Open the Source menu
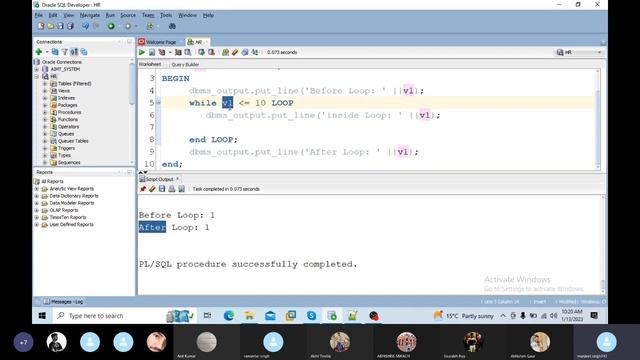This screenshot has width=640, height=360. (x=128, y=15)
